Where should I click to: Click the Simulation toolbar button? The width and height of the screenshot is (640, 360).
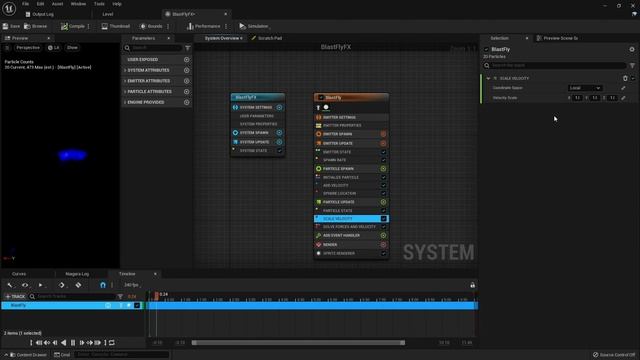pyautogui.click(x=253, y=26)
